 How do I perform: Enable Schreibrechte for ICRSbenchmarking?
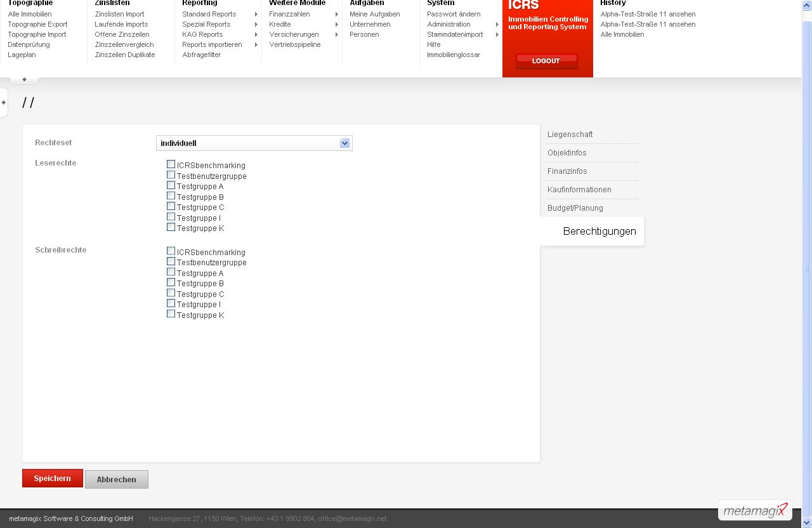[171, 251]
